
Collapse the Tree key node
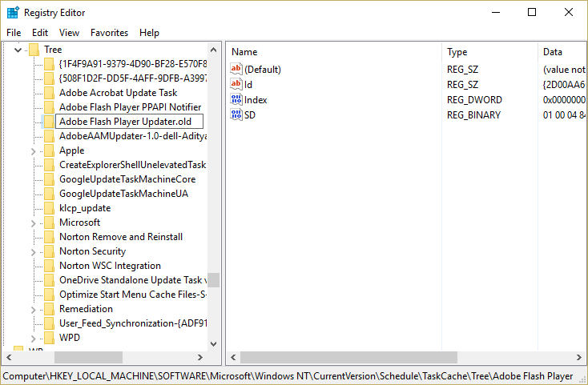pyautogui.click(x=18, y=50)
